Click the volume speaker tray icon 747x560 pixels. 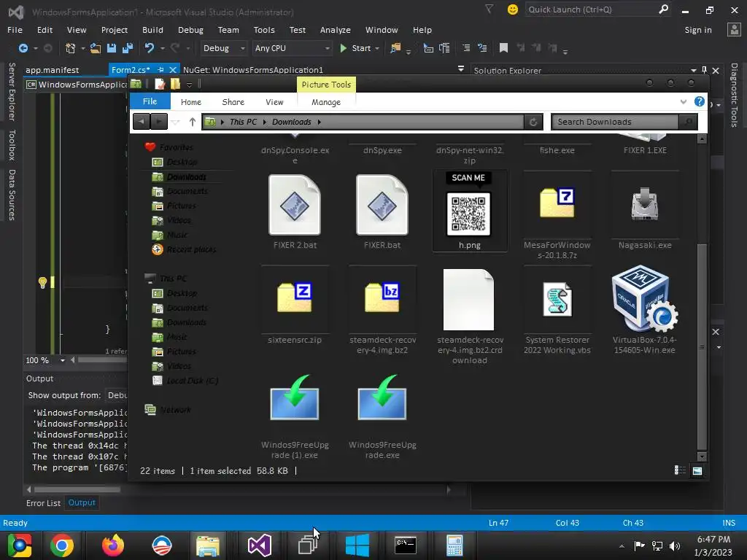pyautogui.click(x=675, y=545)
